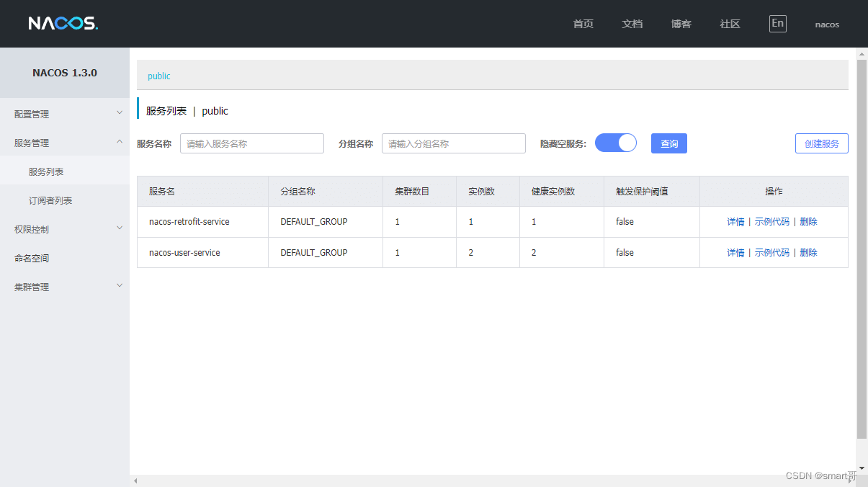Expand the 权限控制 menu

click(x=65, y=229)
